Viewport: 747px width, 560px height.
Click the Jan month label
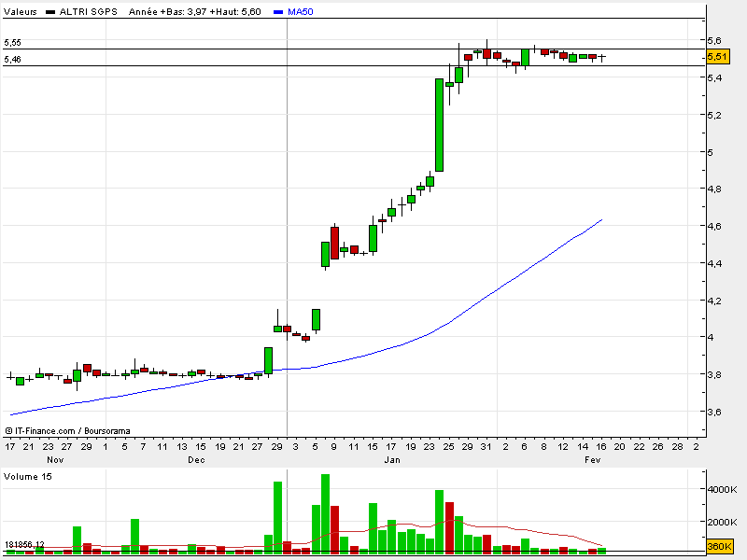[x=392, y=460]
